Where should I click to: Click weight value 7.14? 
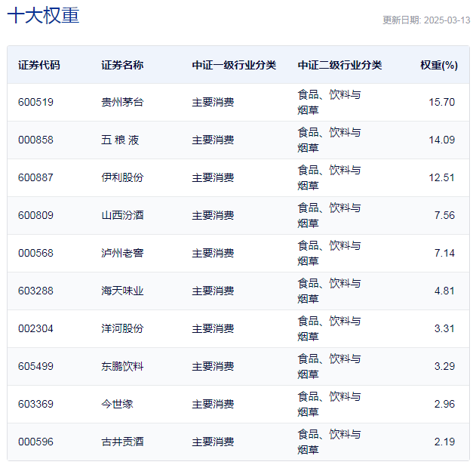click(x=444, y=253)
